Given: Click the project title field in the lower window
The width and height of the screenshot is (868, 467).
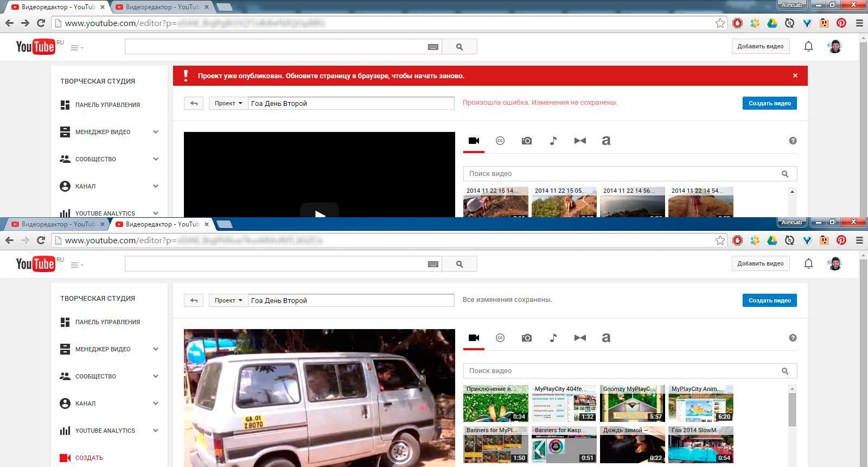Looking at the screenshot, I should click(351, 300).
